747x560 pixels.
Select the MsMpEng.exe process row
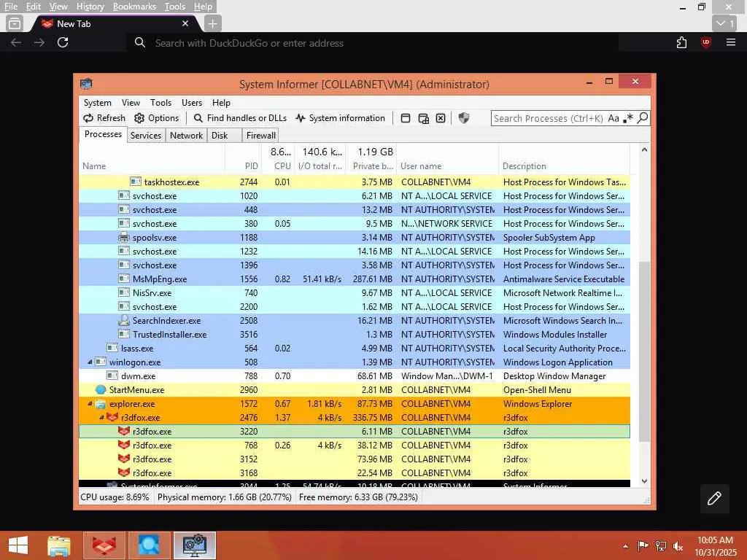point(355,279)
